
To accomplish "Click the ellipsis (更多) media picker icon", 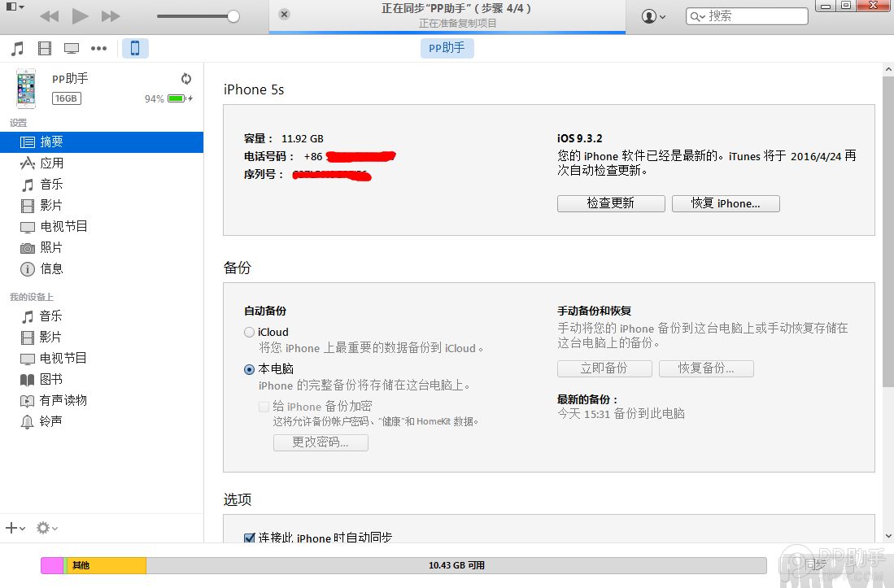I will (x=99, y=48).
